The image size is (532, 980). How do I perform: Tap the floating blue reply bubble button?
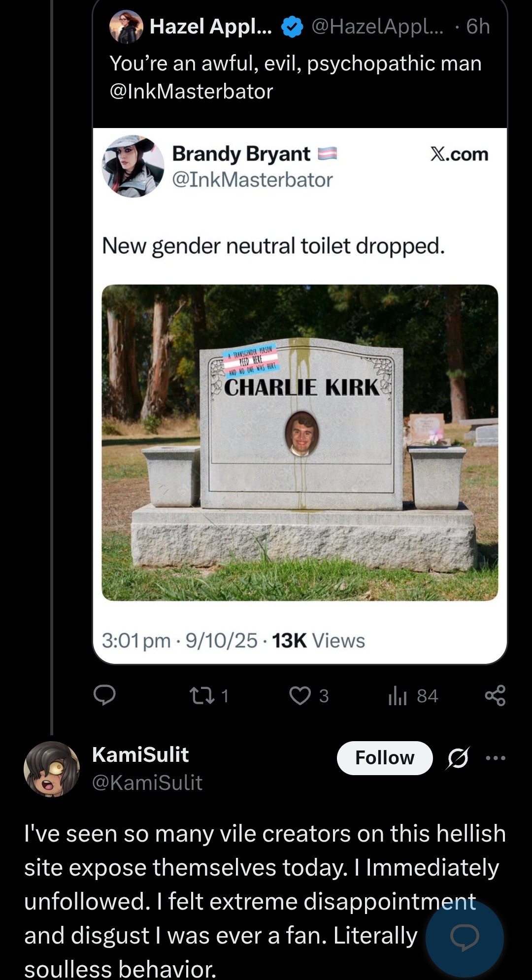pyautogui.click(x=465, y=938)
